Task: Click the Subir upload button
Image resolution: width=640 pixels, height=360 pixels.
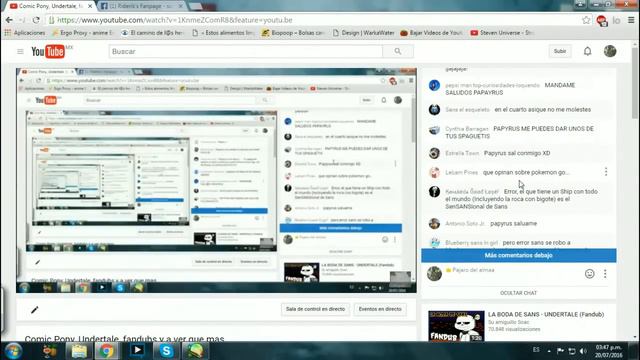Action: tap(560, 51)
